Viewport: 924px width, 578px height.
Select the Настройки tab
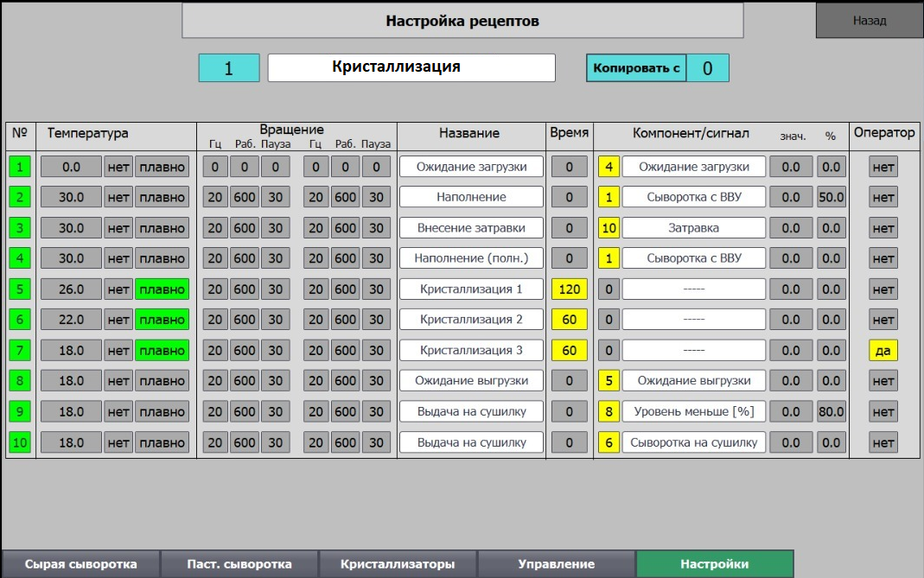coord(714,564)
